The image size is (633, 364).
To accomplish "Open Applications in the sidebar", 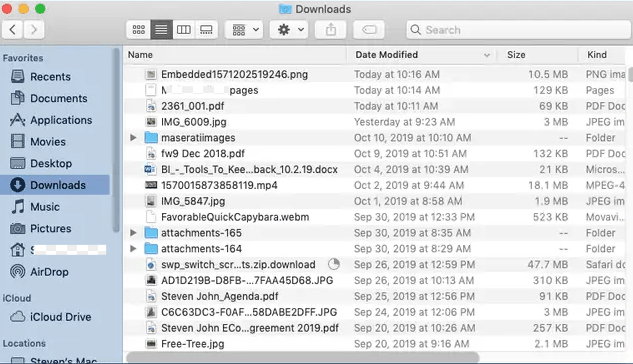I will [55, 120].
